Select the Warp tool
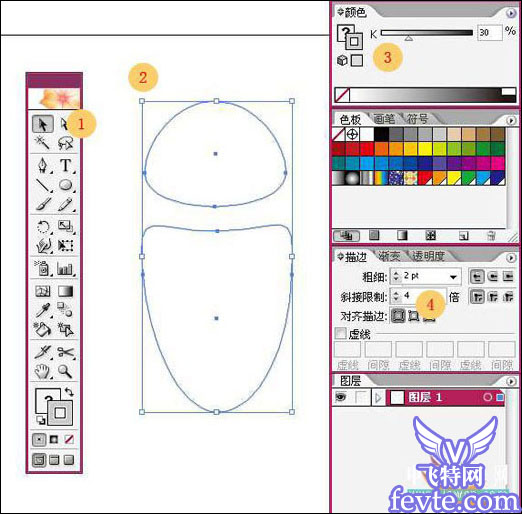Screen dimensions: 522x514 point(43,246)
